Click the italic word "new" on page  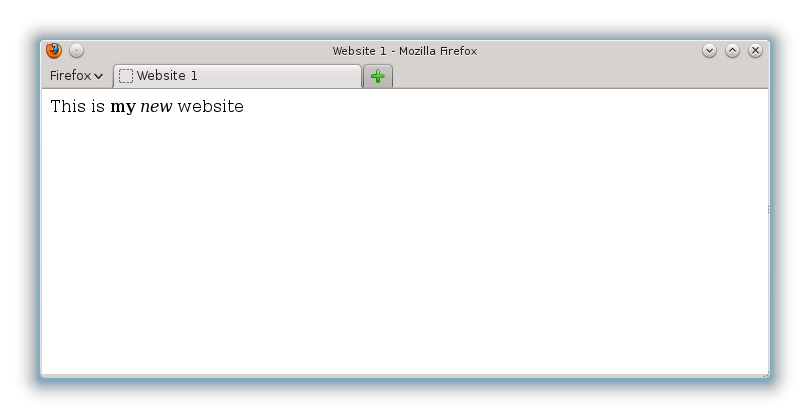pos(156,106)
